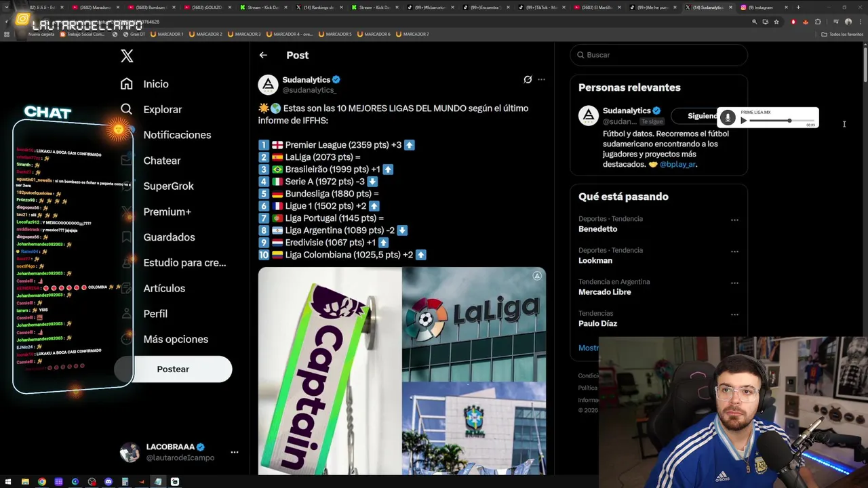Open the Windows Start menu
Image resolution: width=868 pixels, height=488 pixels.
8,482
